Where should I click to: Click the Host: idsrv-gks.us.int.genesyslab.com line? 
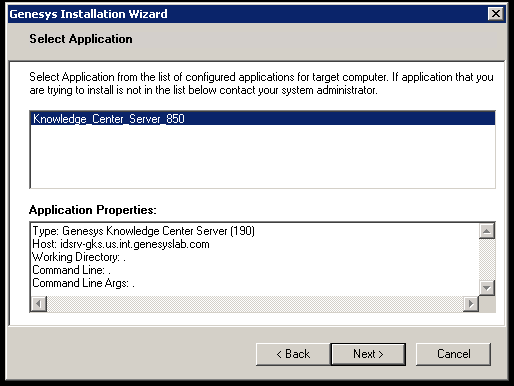click(121, 244)
